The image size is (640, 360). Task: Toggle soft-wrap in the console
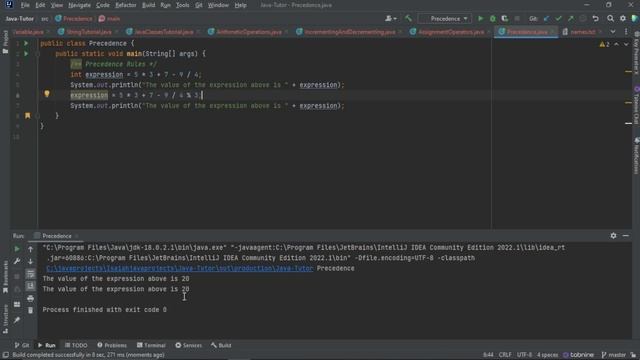(x=31, y=274)
